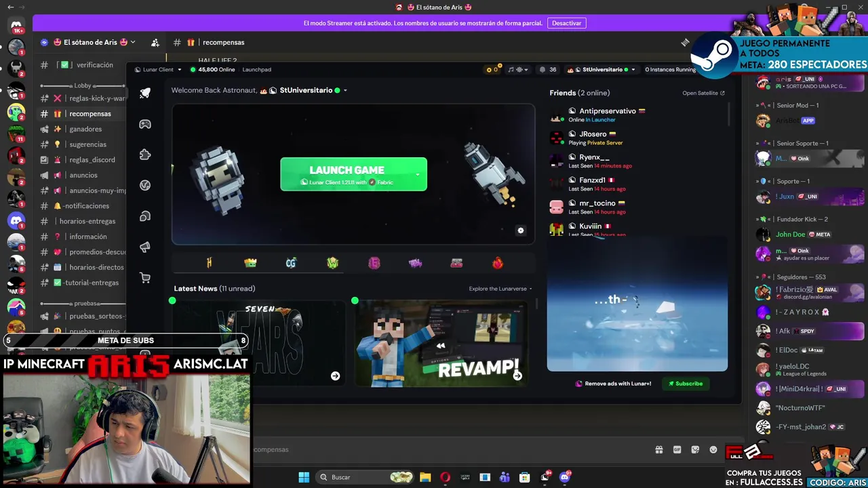
Task: Open the music radio control
Action: pyautogui.click(x=519, y=69)
